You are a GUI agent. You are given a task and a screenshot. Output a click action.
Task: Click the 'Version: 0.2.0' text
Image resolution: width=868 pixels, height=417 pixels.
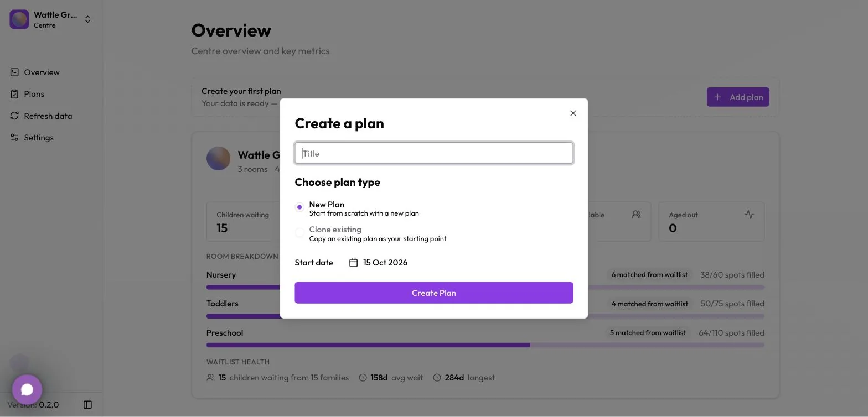(x=33, y=405)
